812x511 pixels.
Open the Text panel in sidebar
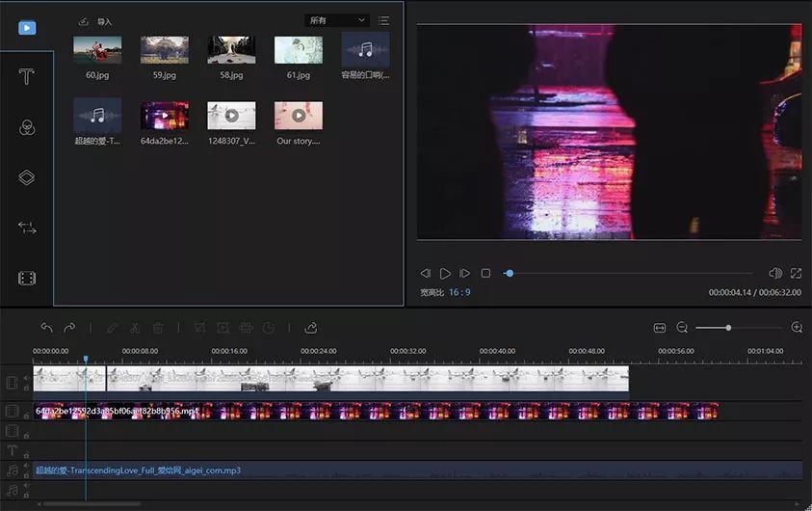pyautogui.click(x=27, y=77)
